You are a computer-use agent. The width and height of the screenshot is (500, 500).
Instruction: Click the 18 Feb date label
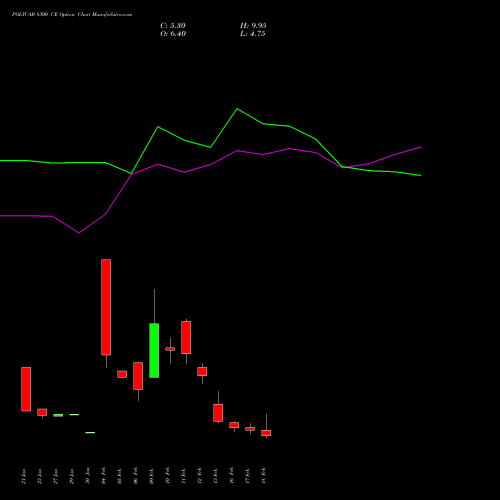tap(263, 476)
